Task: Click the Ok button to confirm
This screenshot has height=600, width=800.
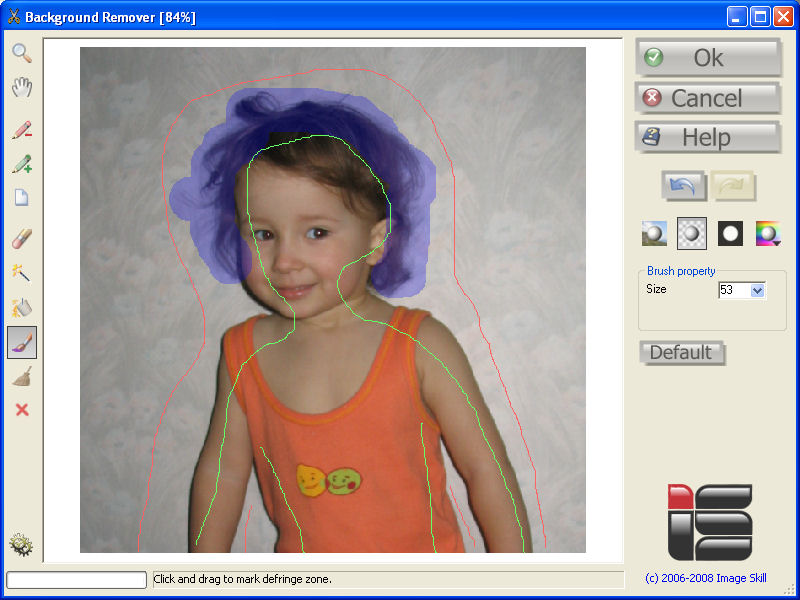Action: click(708, 58)
